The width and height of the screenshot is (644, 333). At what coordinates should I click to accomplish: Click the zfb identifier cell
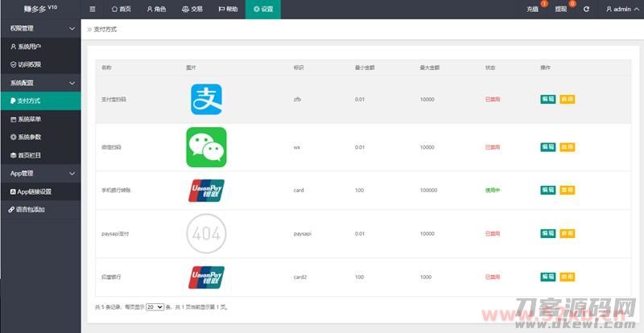(x=297, y=100)
